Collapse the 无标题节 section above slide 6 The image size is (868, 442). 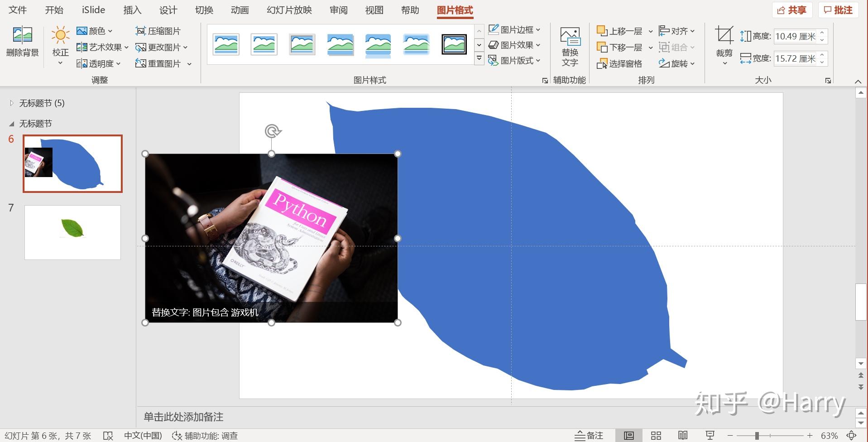click(12, 124)
